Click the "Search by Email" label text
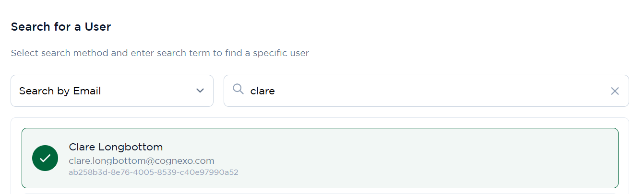Screen dimensions: 644x194 click(x=60, y=91)
